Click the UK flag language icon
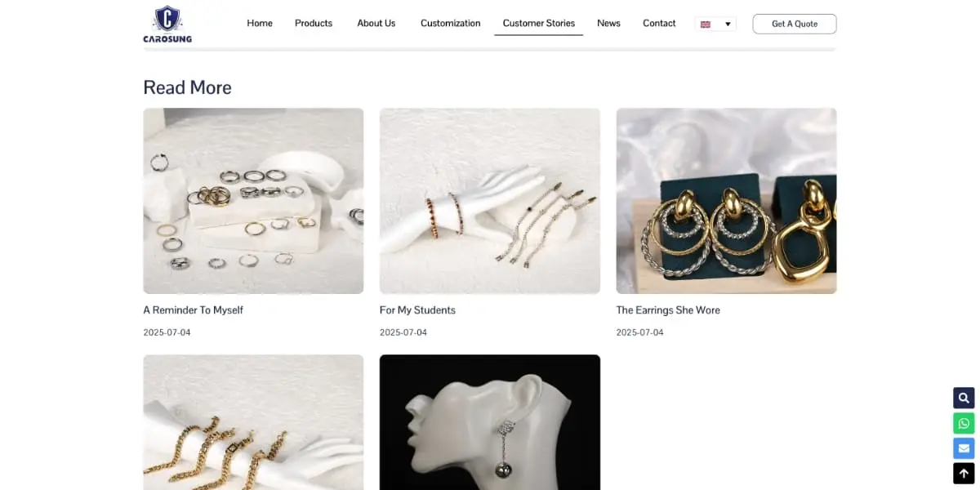Viewport: 980px width, 490px height. 706,24
